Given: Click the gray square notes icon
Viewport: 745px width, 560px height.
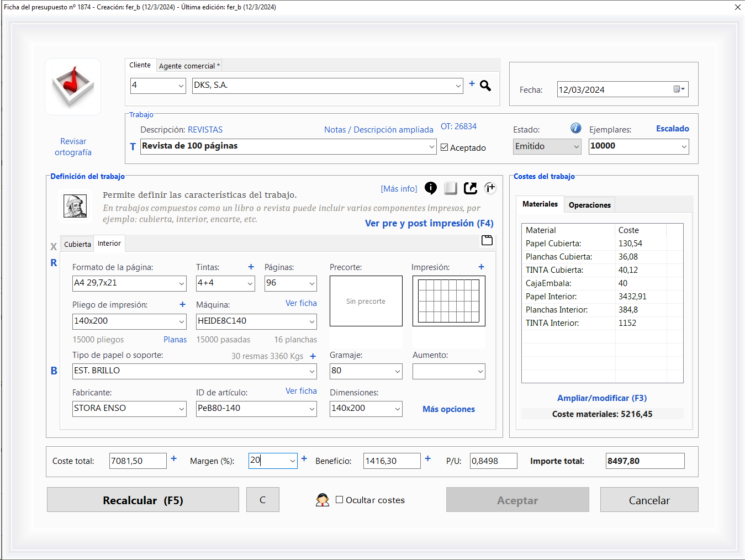Looking at the screenshot, I should (451, 188).
